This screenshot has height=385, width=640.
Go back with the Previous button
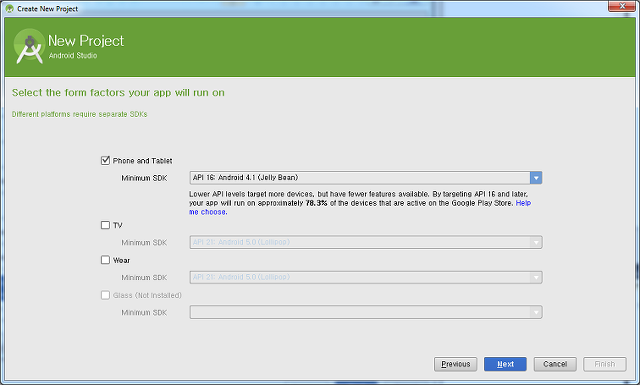coord(456,364)
